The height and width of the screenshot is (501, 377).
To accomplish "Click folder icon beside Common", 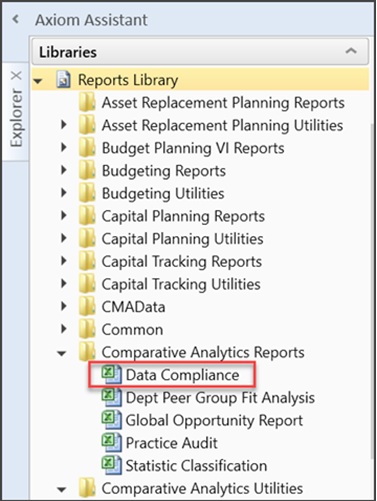I will tap(87, 329).
